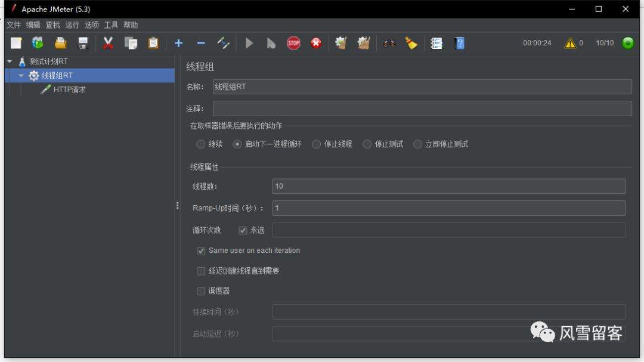Open a test plan file with folder icon

pos(60,43)
